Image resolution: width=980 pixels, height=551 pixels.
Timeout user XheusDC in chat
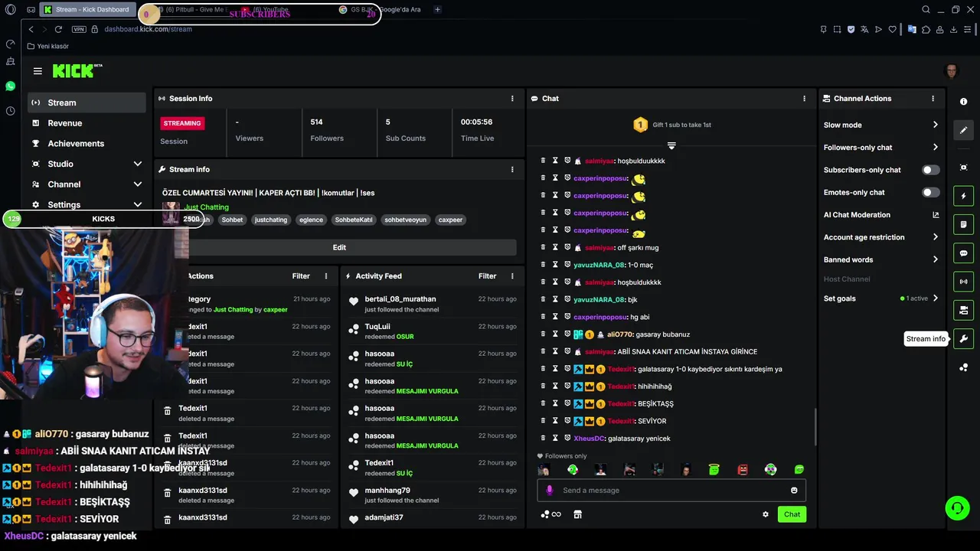pos(555,439)
